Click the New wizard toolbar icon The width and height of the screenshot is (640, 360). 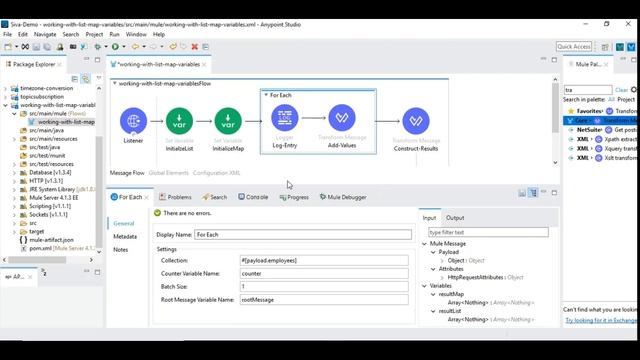pyautogui.click(x=8, y=47)
